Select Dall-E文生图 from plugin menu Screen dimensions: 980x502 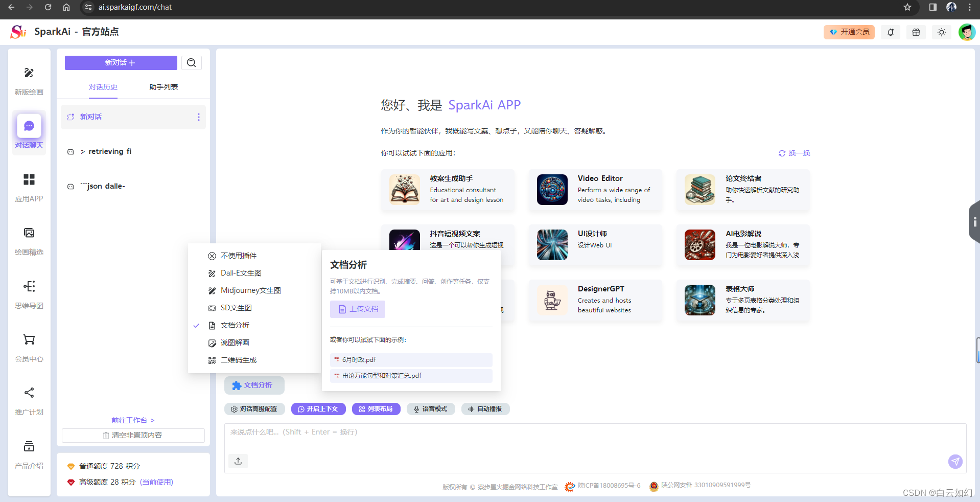click(x=241, y=273)
